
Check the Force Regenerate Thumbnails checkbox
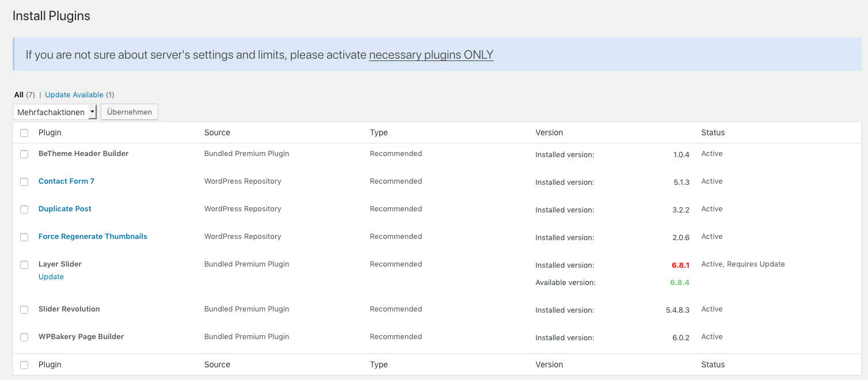tap(24, 237)
